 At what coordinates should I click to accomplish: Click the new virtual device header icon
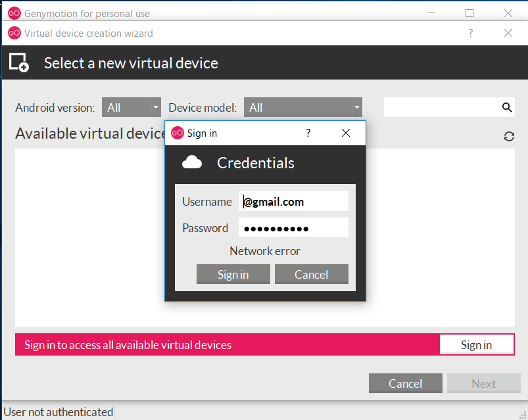pos(19,62)
